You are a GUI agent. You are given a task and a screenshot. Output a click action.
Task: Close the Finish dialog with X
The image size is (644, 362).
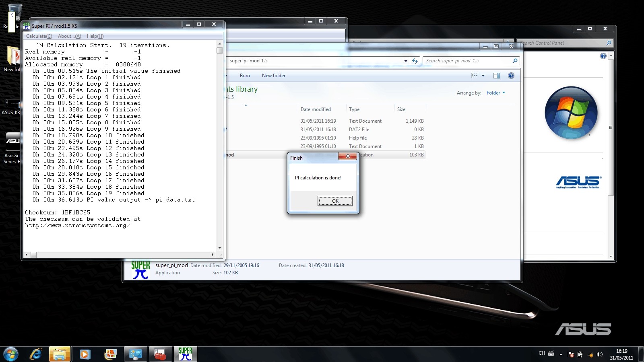pyautogui.click(x=347, y=156)
